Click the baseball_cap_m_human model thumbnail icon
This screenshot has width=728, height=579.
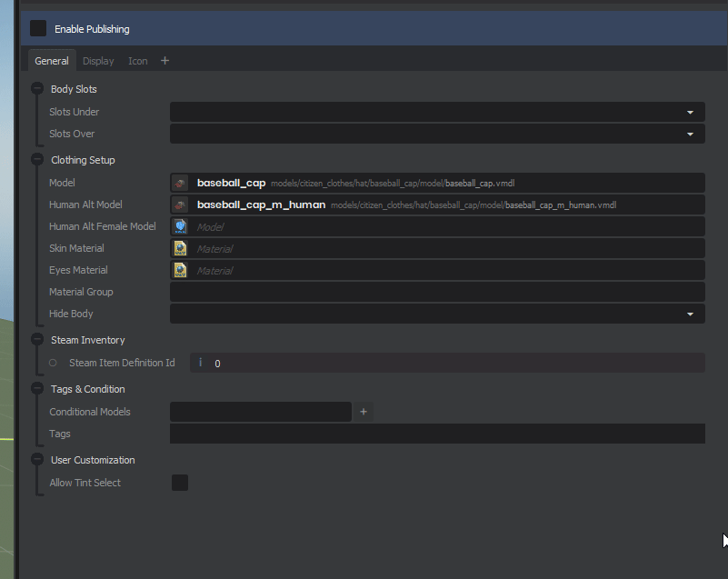[180, 205]
